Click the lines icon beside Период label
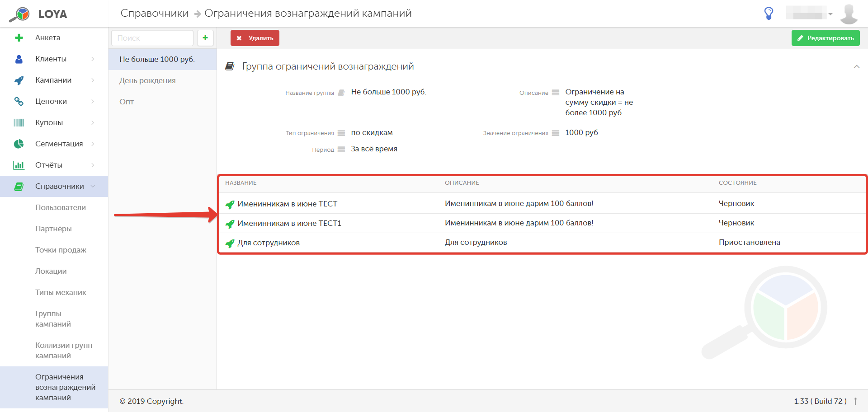This screenshot has height=412, width=868. pos(341,150)
